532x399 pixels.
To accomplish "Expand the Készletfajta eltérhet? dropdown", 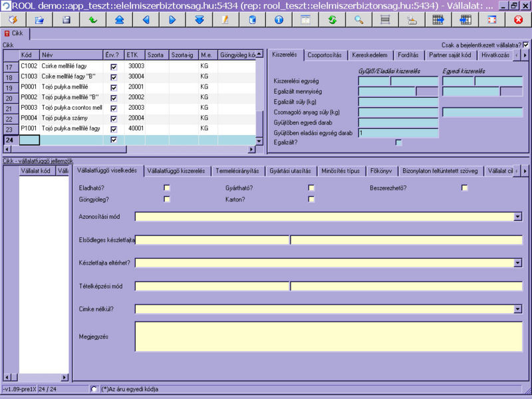I will click(x=518, y=263).
